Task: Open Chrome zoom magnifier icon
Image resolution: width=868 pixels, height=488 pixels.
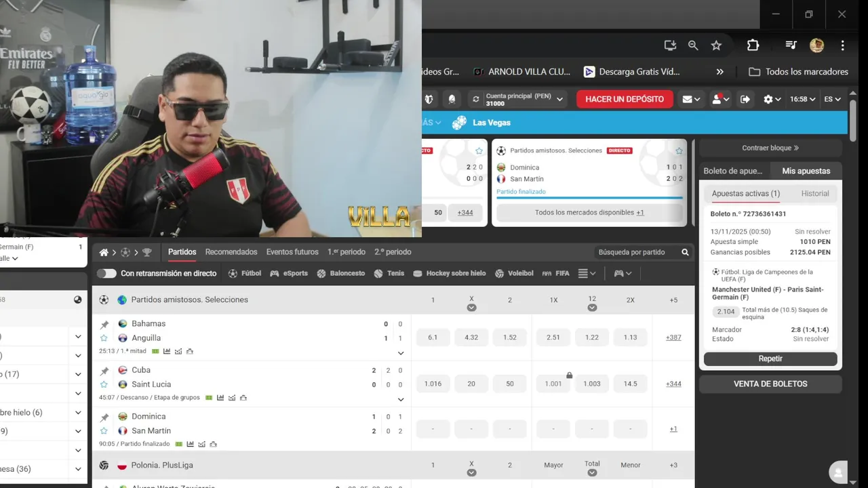Action: 693,45
